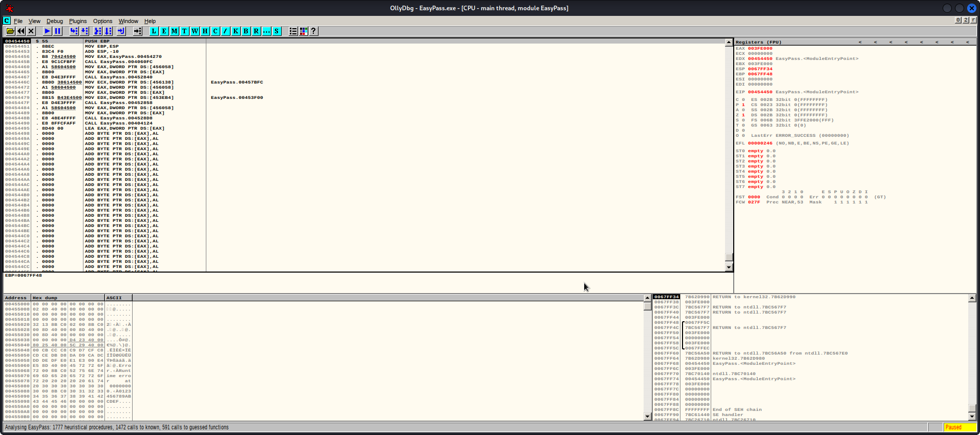Open the View menu

[34, 21]
